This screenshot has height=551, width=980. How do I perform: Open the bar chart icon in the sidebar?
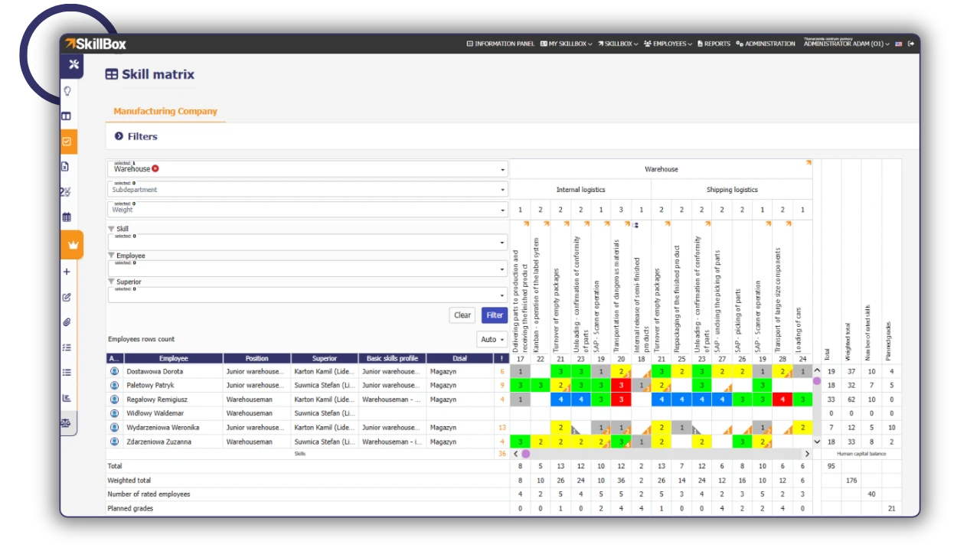[x=67, y=398]
